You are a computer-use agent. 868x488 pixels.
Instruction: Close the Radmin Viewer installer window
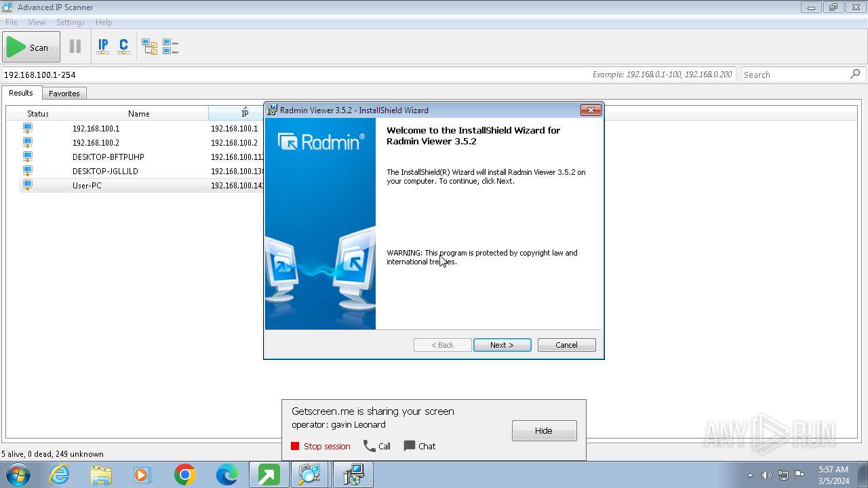[x=591, y=110]
